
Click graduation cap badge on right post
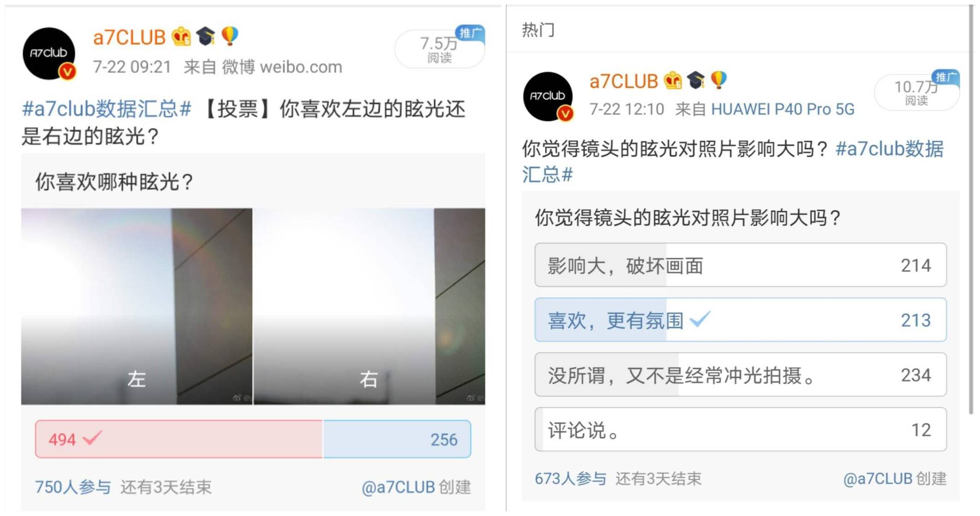(x=696, y=80)
